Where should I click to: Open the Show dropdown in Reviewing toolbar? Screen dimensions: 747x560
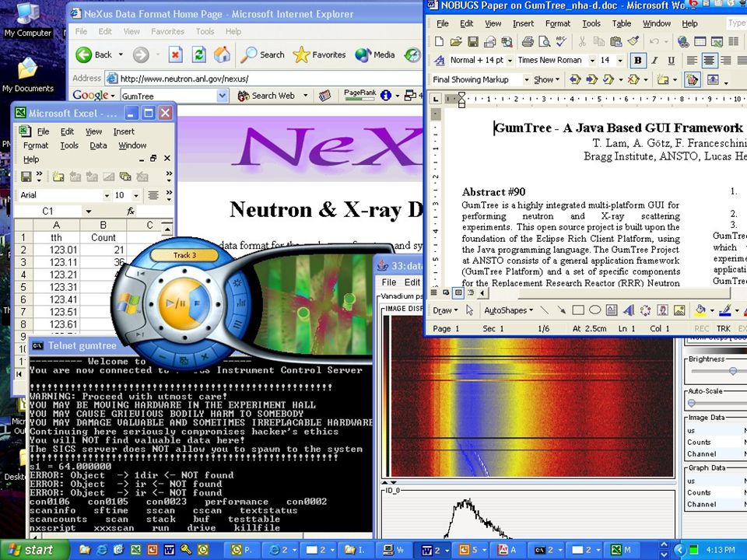tap(547, 80)
